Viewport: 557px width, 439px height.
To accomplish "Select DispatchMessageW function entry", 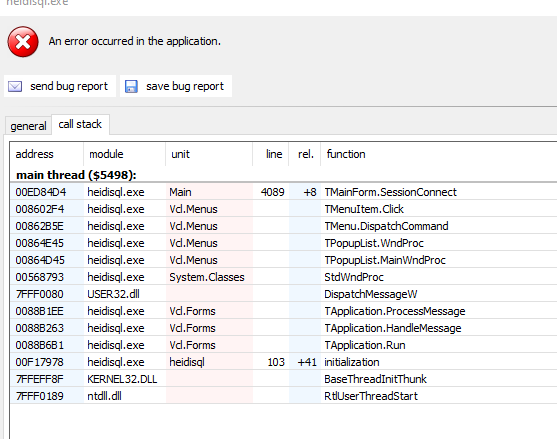I will pyautogui.click(x=371, y=294).
